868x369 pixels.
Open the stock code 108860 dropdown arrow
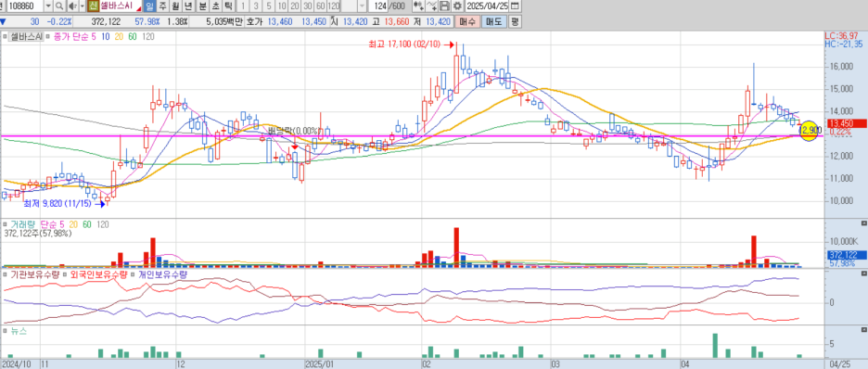48,6
